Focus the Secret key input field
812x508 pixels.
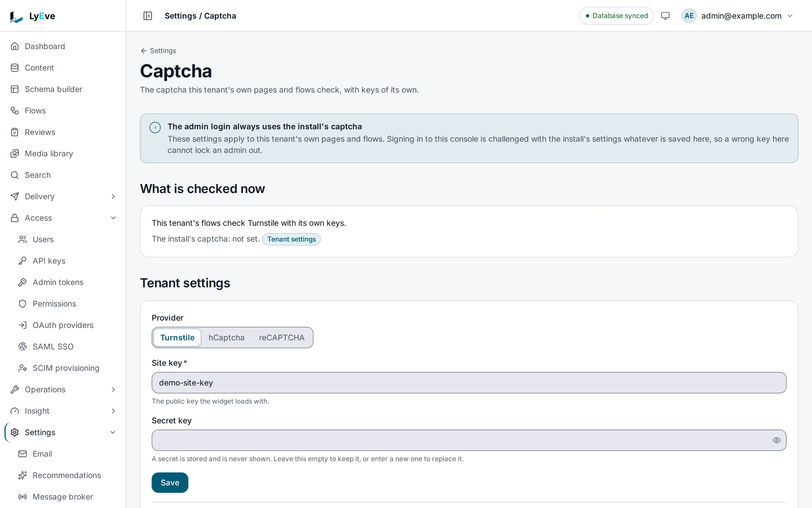point(469,441)
